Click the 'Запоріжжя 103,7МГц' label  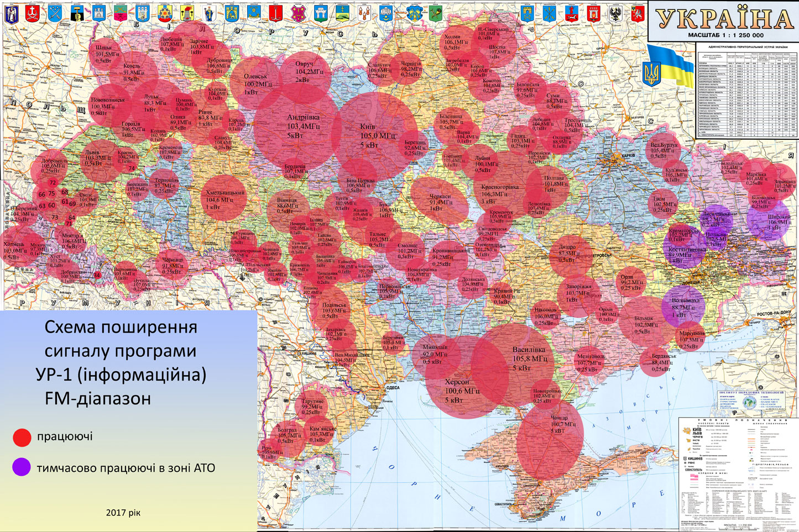coord(578,293)
